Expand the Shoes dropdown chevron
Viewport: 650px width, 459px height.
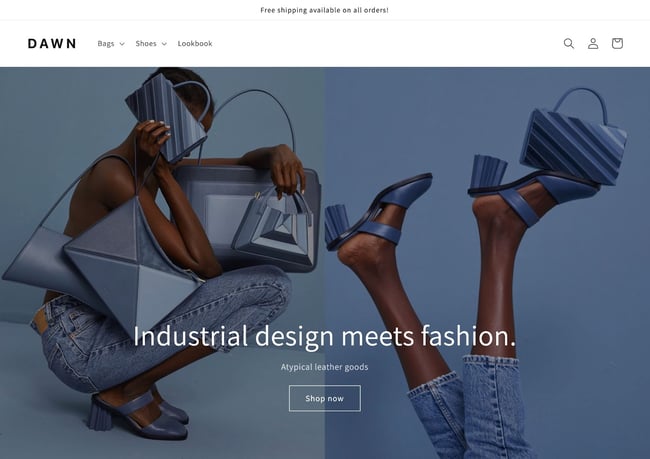164,44
